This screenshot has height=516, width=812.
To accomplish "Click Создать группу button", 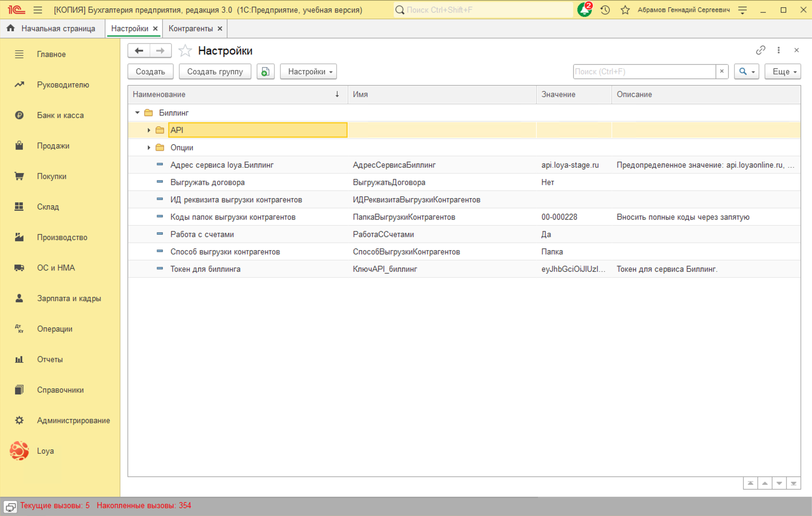I will click(215, 71).
